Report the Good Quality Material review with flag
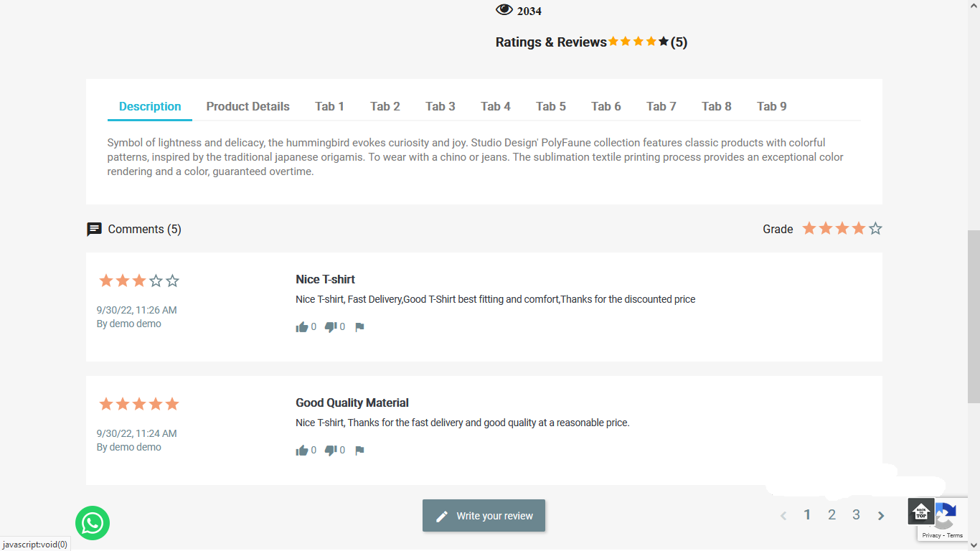This screenshot has height=551, width=980. [359, 451]
